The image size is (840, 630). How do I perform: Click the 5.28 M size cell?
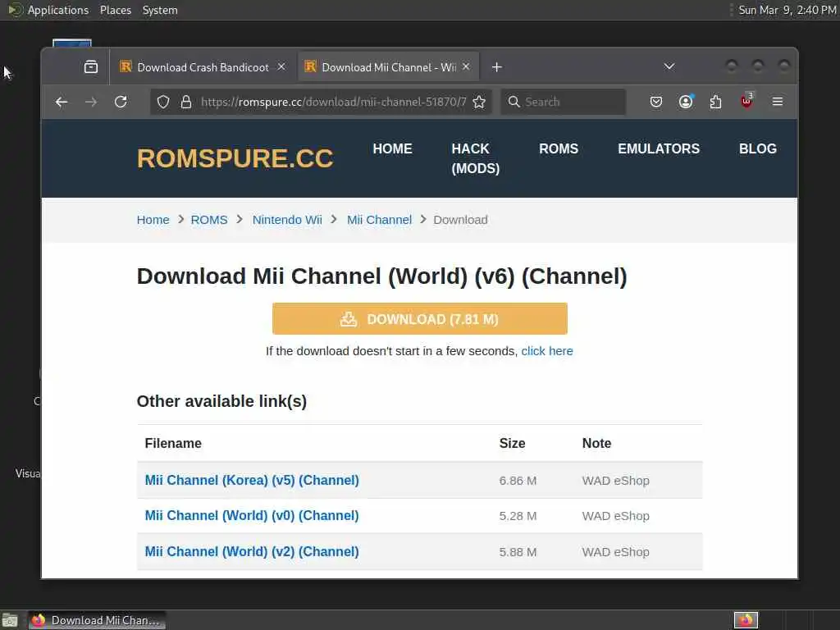pyautogui.click(x=518, y=516)
